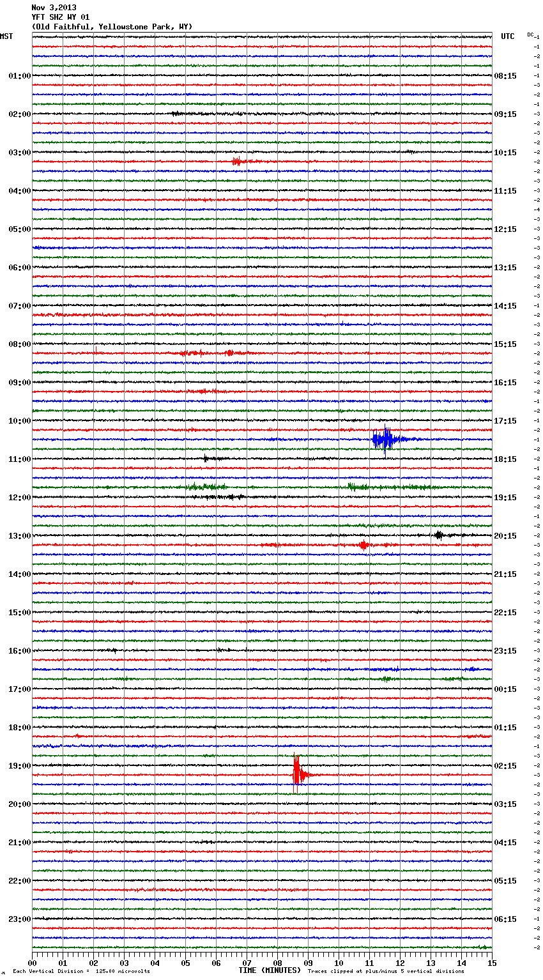Select the 12:00 MST time label
Viewport: 543px width, 980px height.
click(20, 498)
